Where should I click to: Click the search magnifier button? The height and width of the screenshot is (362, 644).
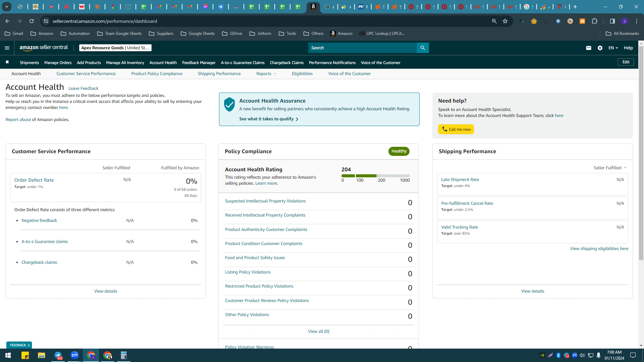coord(423,48)
